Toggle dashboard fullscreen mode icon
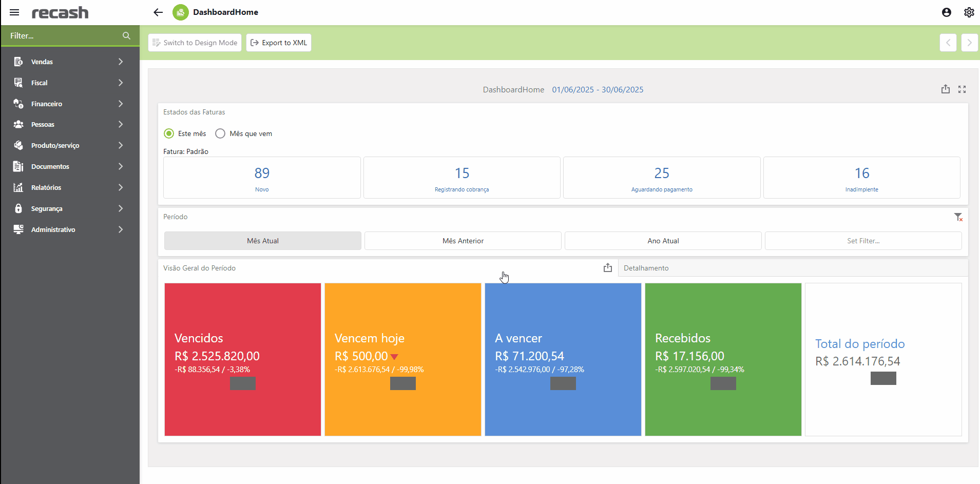Image resolution: width=980 pixels, height=484 pixels. (962, 89)
